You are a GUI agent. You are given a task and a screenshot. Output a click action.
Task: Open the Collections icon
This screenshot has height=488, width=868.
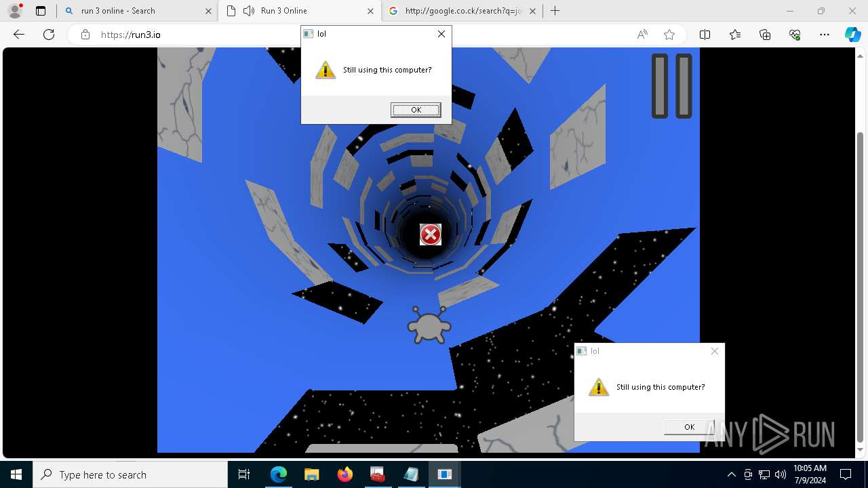tap(765, 35)
